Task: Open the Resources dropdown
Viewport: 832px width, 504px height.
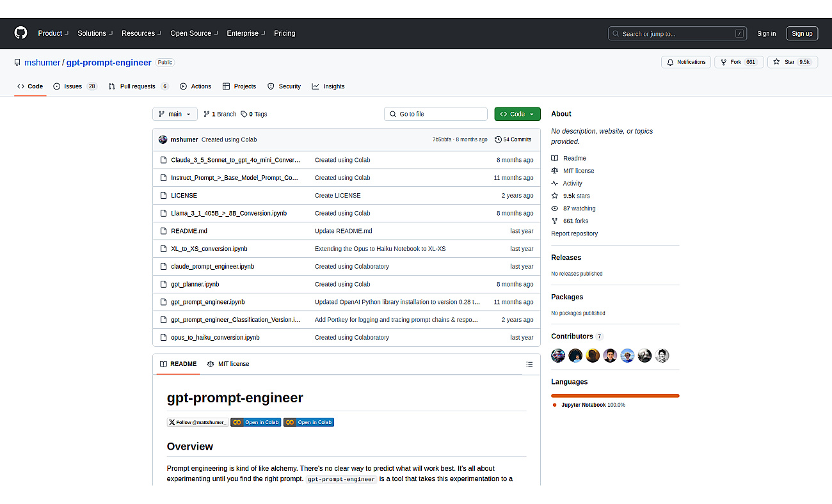Action: (x=141, y=33)
